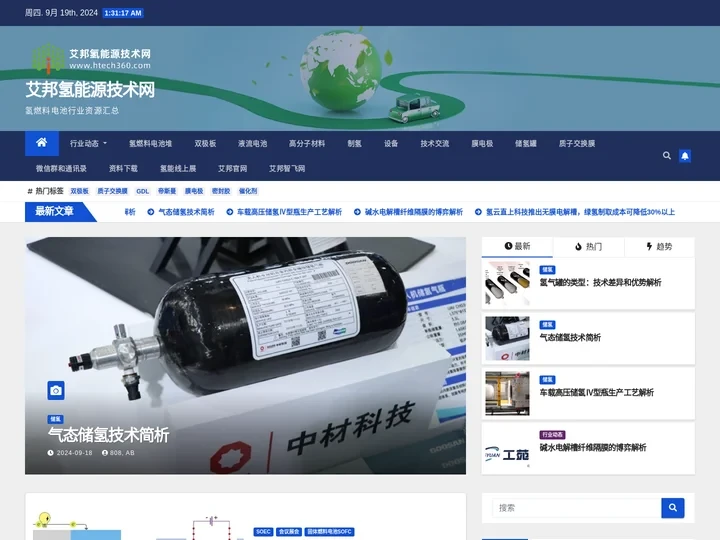Select the 质子交换膜 hot tag
The width and height of the screenshot is (720, 540).
tap(112, 191)
